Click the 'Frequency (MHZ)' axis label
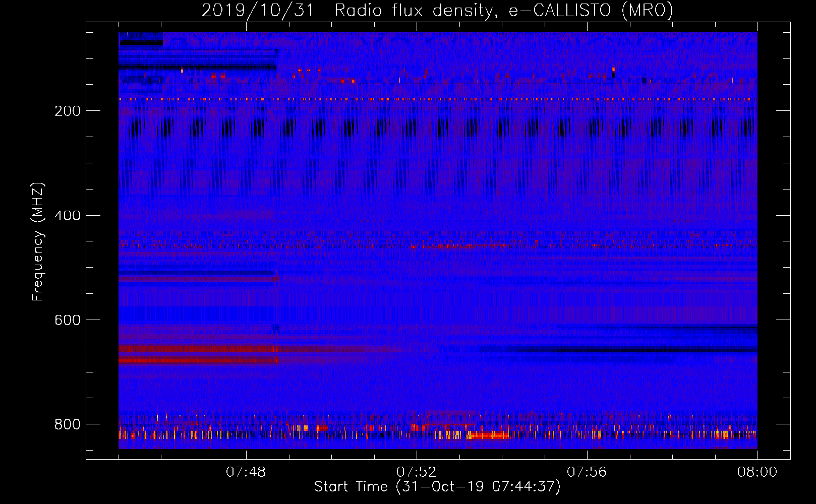 38,241
